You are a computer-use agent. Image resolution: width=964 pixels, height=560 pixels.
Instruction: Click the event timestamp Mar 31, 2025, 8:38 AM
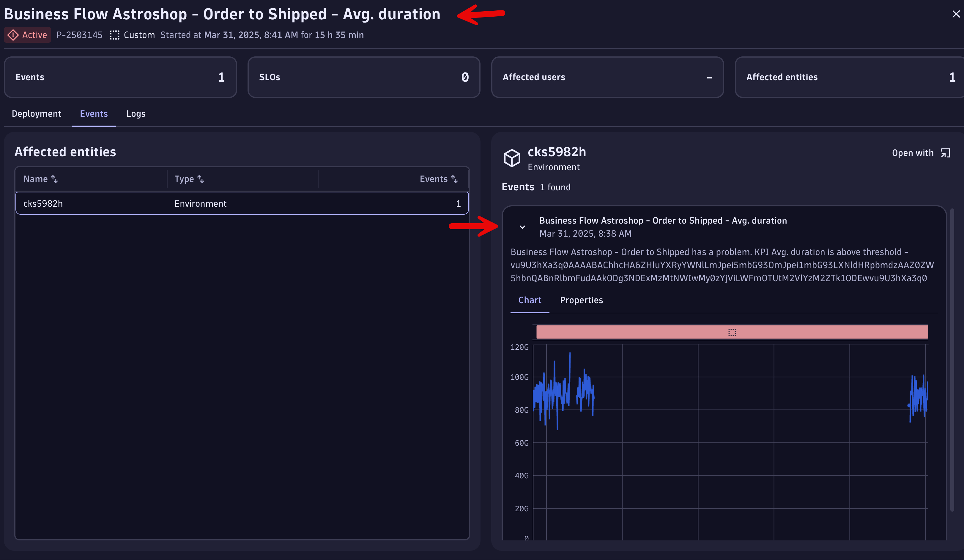coord(585,234)
